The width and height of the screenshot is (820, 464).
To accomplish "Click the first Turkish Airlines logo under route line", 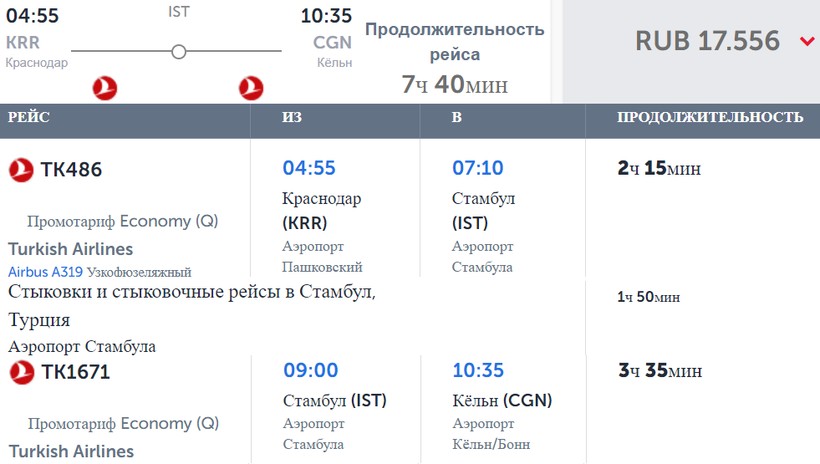I will click(x=105, y=88).
